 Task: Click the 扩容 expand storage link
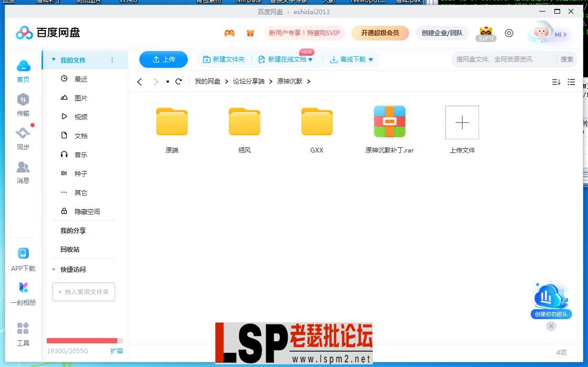coord(117,351)
